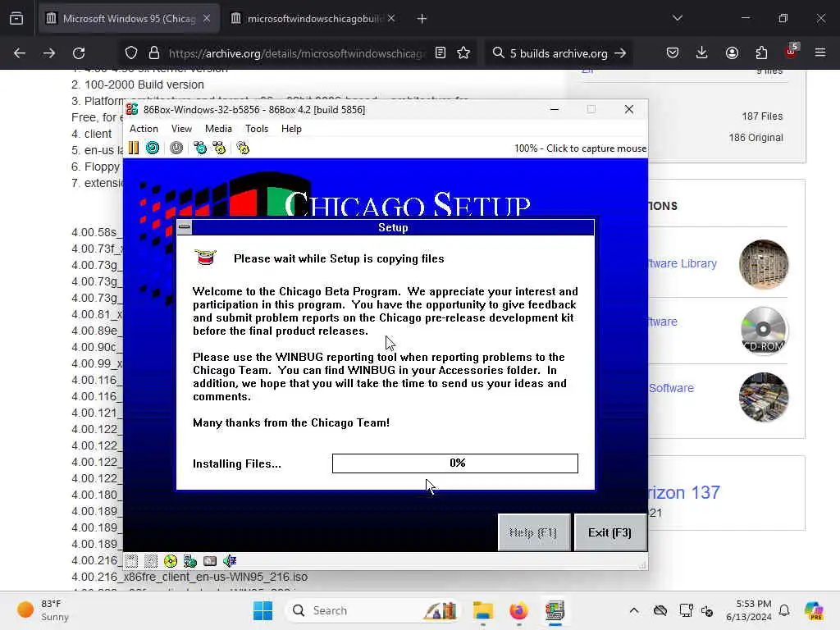Open Firefox application hamburger menu
Screen dimensions: 840x630
(x=820, y=53)
